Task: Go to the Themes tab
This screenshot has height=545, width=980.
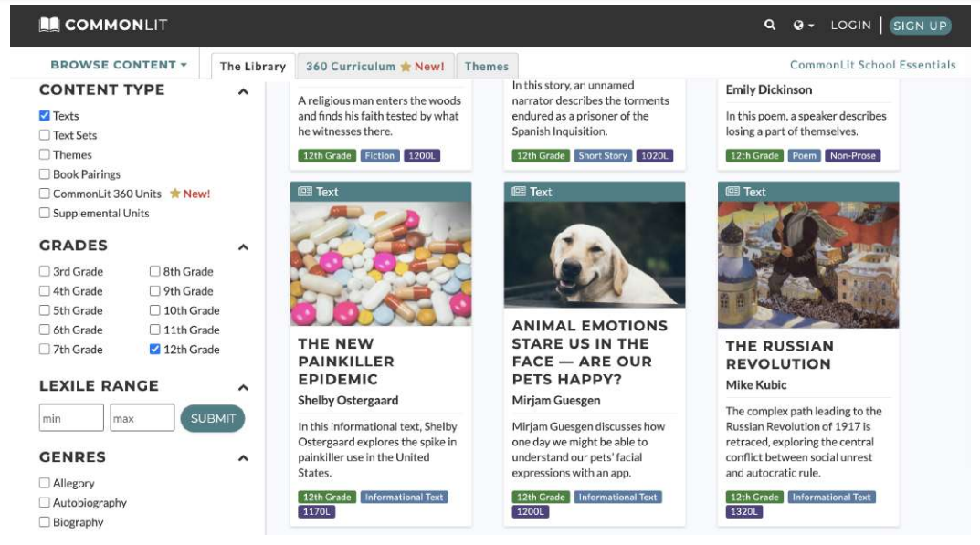Action: pos(487,67)
